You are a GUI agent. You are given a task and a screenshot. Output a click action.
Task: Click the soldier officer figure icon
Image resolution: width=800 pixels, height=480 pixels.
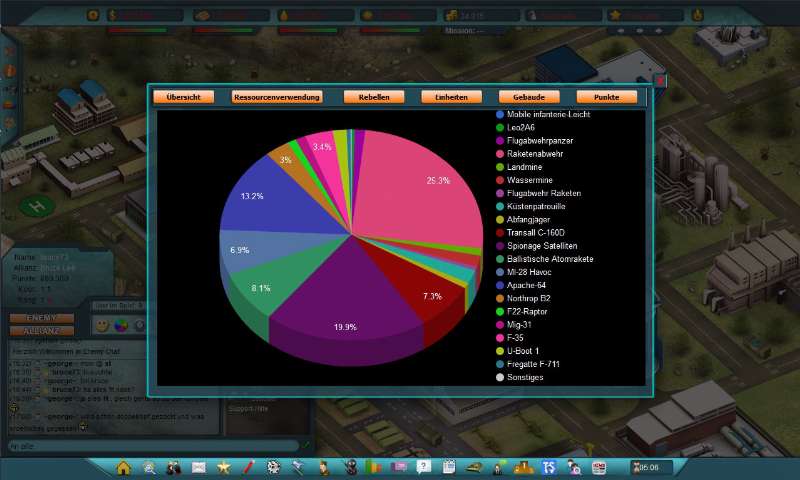click(x=324, y=467)
